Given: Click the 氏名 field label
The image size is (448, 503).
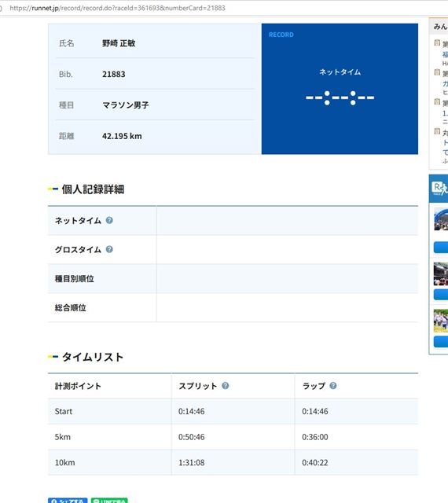Looking at the screenshot, I should pos(67,43).
